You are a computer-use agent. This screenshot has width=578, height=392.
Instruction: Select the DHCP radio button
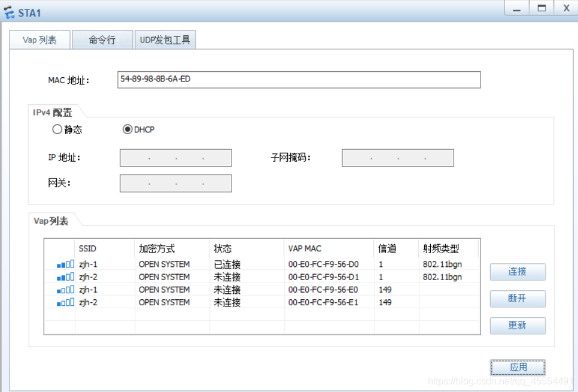(x=127, y=129)
